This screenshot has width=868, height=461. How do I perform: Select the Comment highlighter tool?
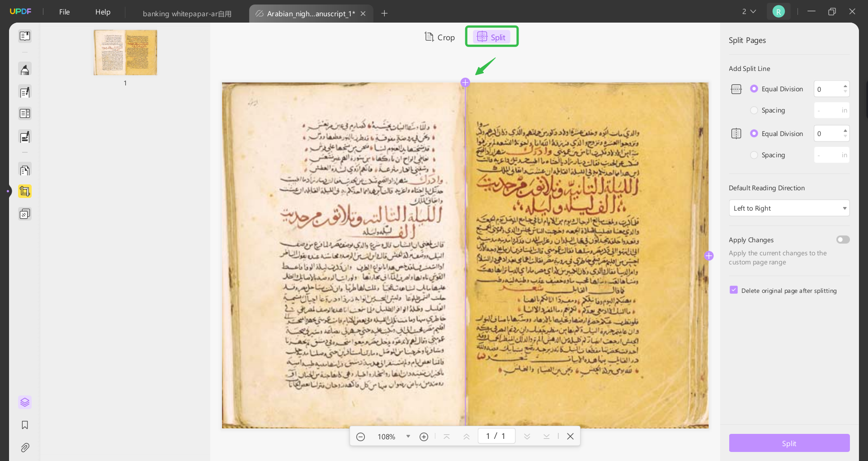[25, 70]
